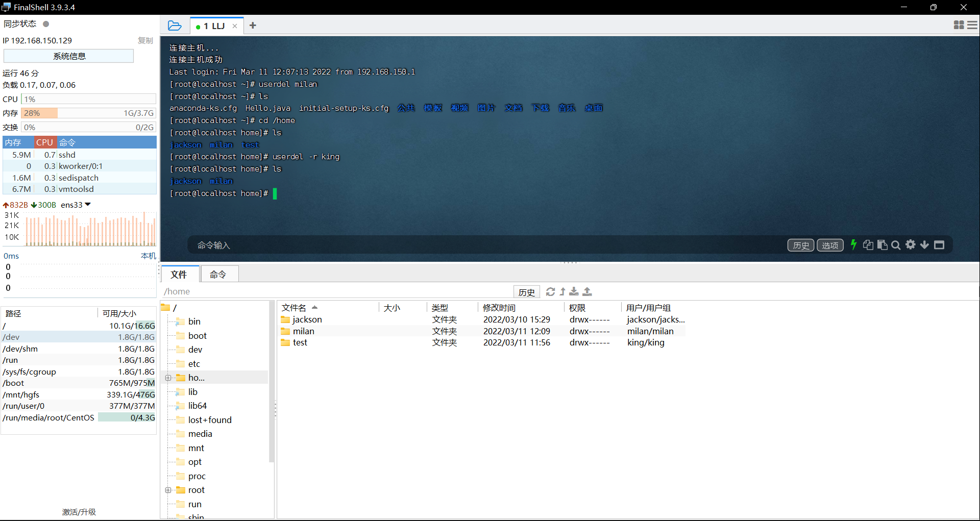The height and width of the screenshot is (521, 980).
Task: Copy terminal selection using copy icon
Action: (868, 245)
